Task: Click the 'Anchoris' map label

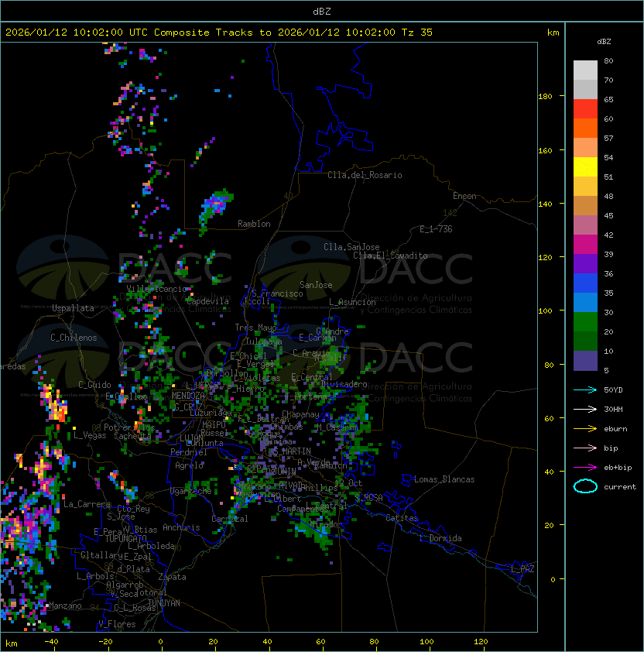Action: 181,527
